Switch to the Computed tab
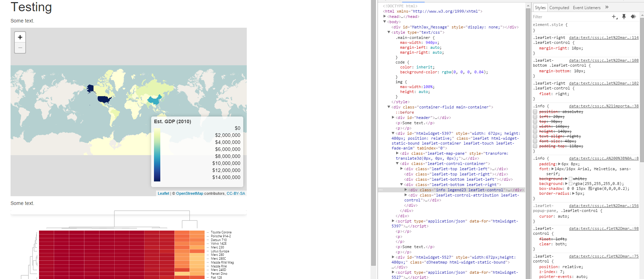Image resolution: width=644 pixels, height=279 pixels. click(559, 7)
